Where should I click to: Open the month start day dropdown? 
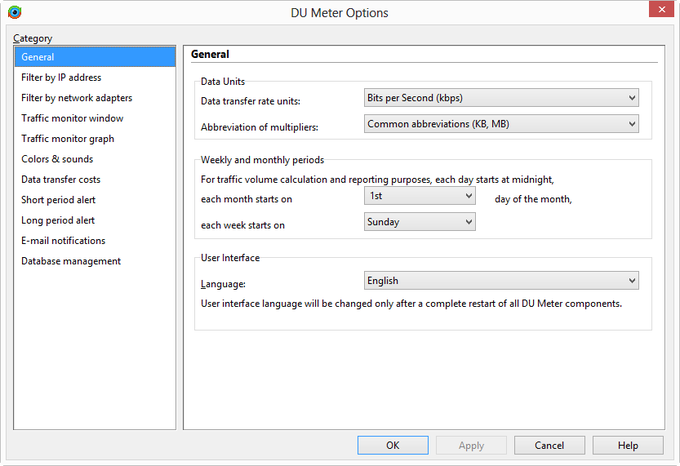(x=419, y=197)
